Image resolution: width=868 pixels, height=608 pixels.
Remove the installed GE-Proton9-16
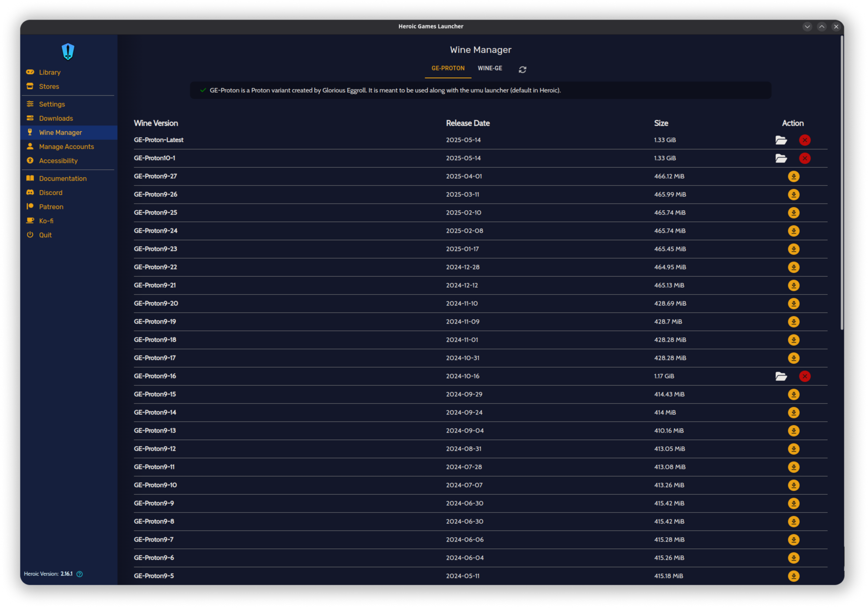(x=805, y=377)
